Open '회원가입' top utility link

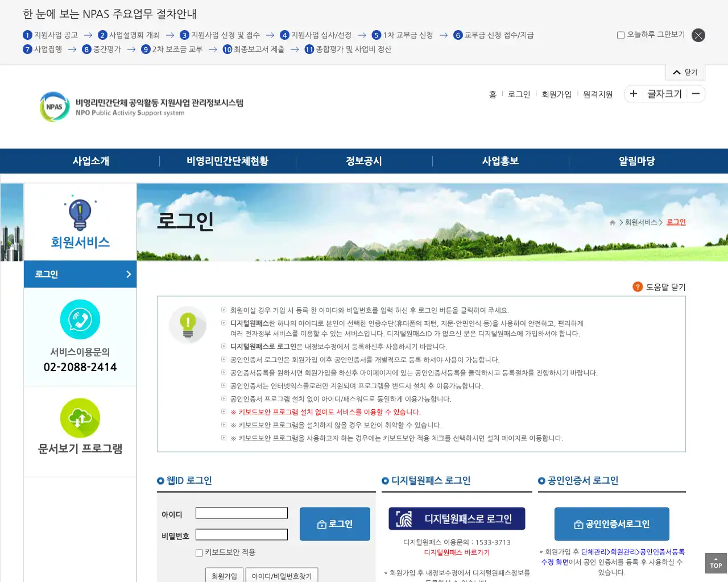(x=556, y=94)
